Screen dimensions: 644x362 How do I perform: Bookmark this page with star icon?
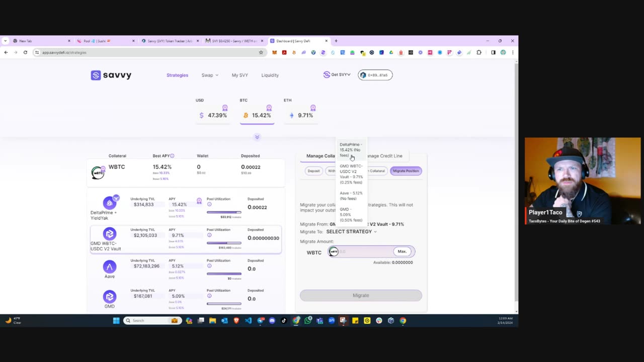tap(261, 52)
